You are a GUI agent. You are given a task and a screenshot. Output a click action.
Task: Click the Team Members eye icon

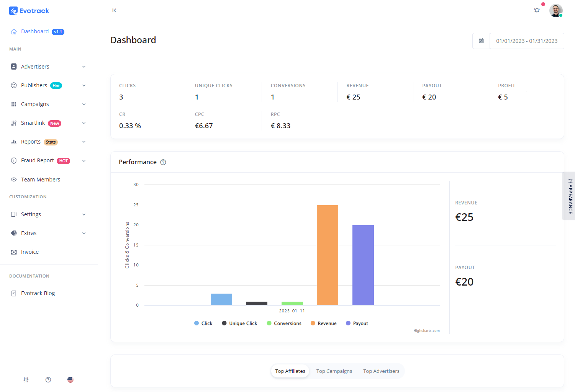pyautogui.click(x=13, y=179)
